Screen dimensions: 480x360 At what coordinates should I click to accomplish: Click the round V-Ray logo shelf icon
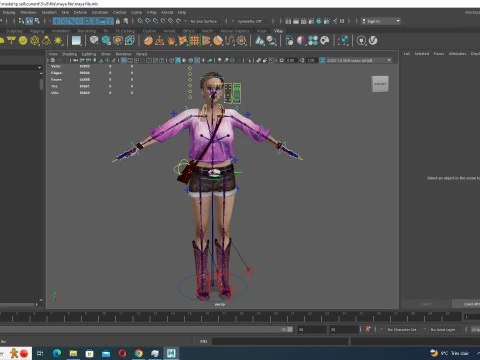pyautogui.click(x=373, y=41)
